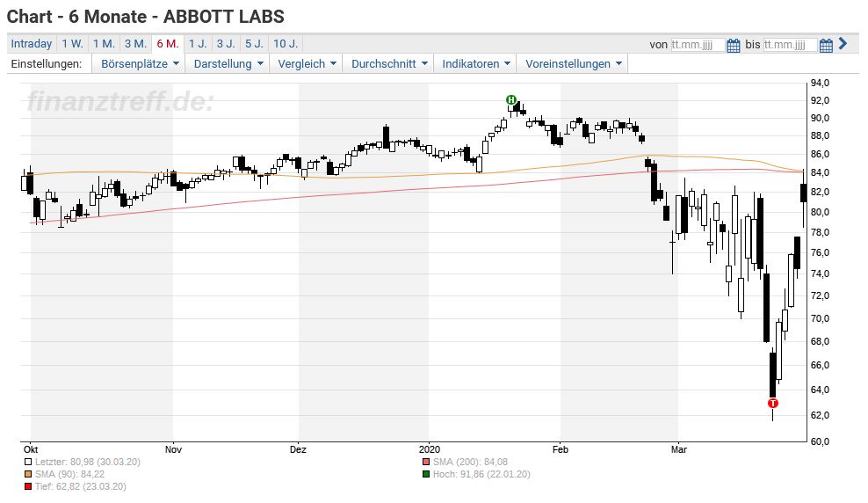Click the 'Nov' x-axis label
Viewport: 868px width, 503px height.
coord(173,449)
